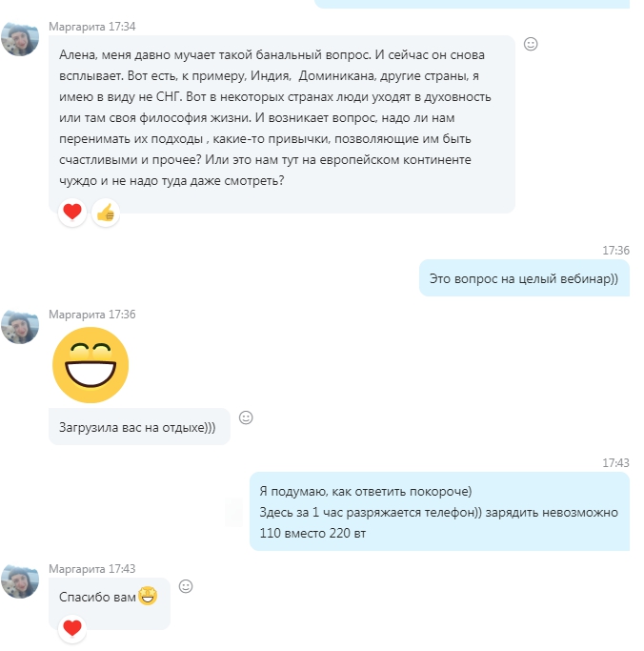Screen dimensions: 644x651
Task: Click the reaction smiley next to "Загрузила вас на отдыхе"
Action: tap(246, 417)
